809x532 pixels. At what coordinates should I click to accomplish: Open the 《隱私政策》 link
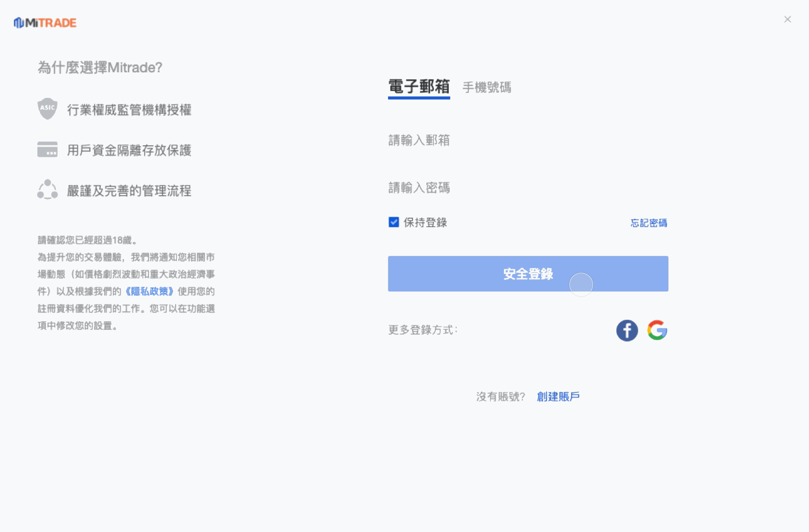pyautogui.click(x=150, y=291)
